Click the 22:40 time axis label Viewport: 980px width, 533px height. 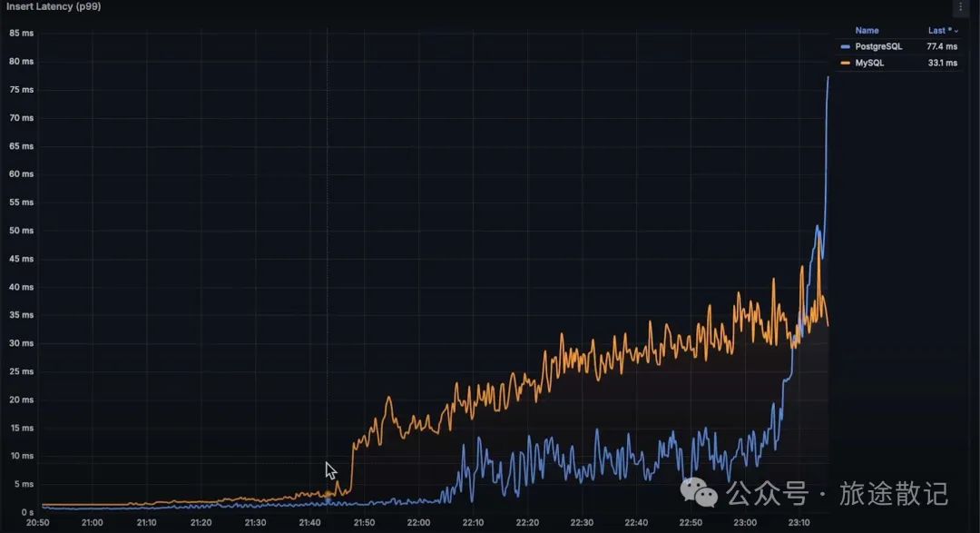click(x=636, y=522)
